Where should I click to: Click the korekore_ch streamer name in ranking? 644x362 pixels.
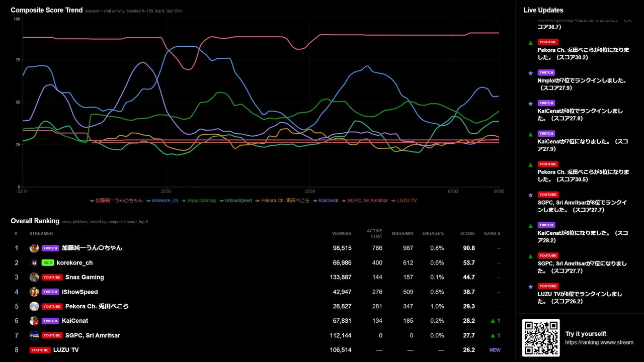click(75, 262)
